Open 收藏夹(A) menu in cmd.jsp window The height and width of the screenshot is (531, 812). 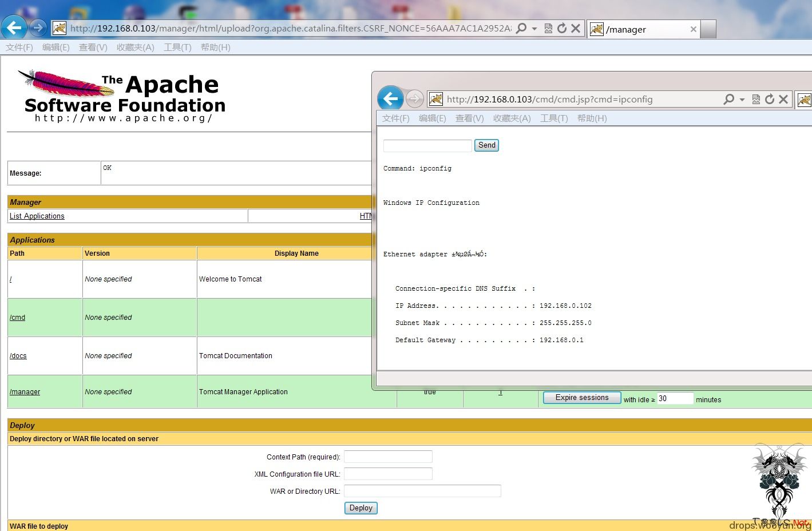(x=512, y=118)
